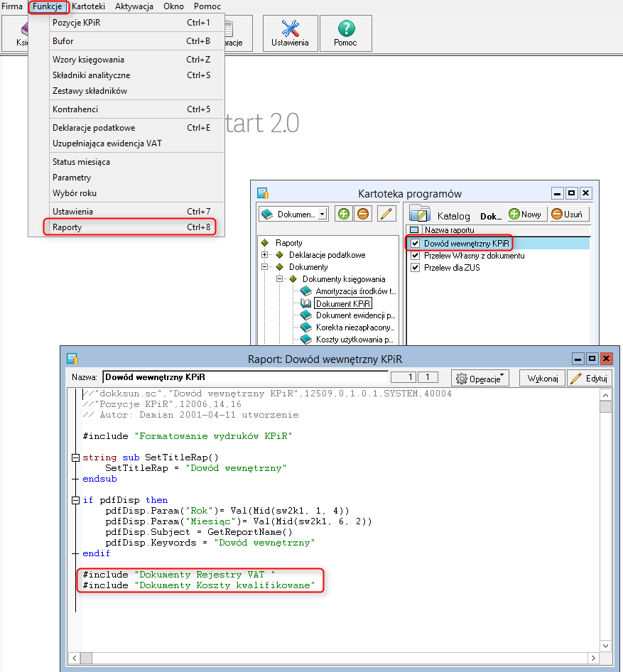Open the Kartoteki menu
The height and width of the screenshot is (672, 623).
tap(89, 6)
